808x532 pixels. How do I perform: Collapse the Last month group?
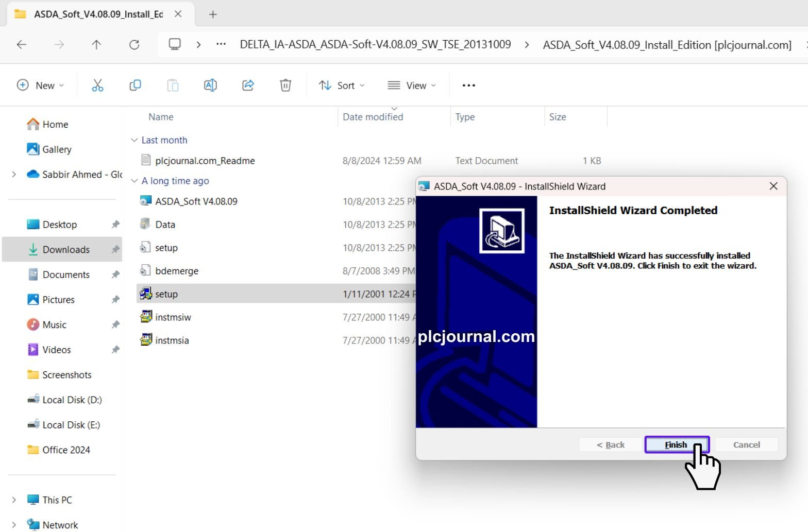click(134, 140)
